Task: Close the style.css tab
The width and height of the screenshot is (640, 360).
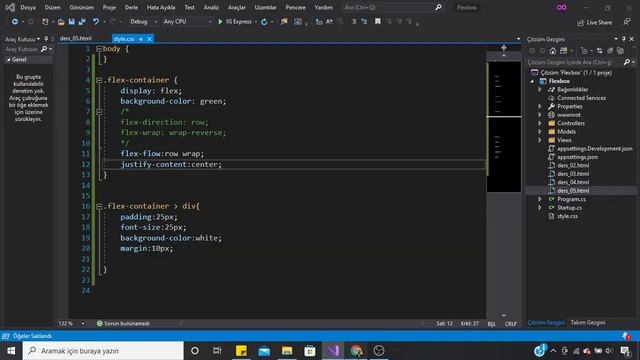Action: tap(149, 39)
